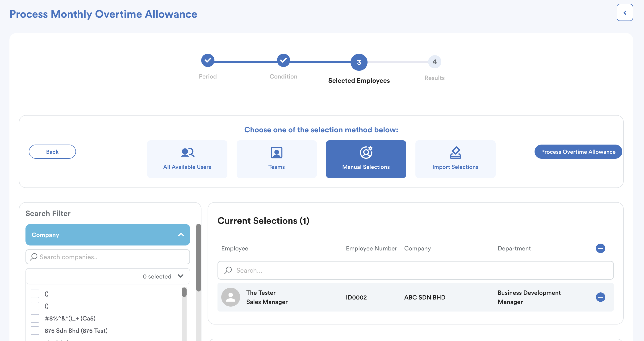Click back arrow icon at top right
Image resolution: width=644 pixels, height=341 pixels.
click(624, 12)
